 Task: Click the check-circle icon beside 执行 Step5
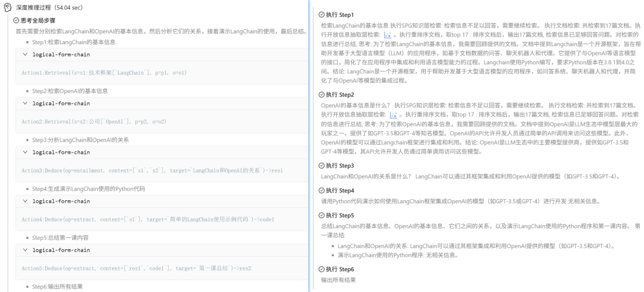321,215
